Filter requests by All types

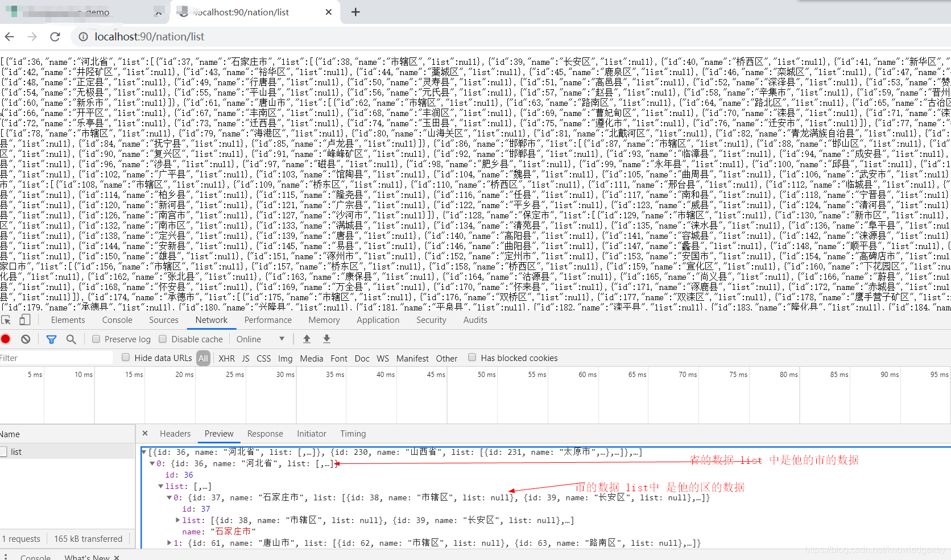203,358
